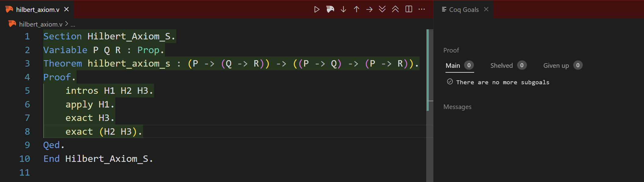The height and width of the screenshot is (182, 644).
Task: Select the Coq Goals panel tab
Action: (463, 10)
